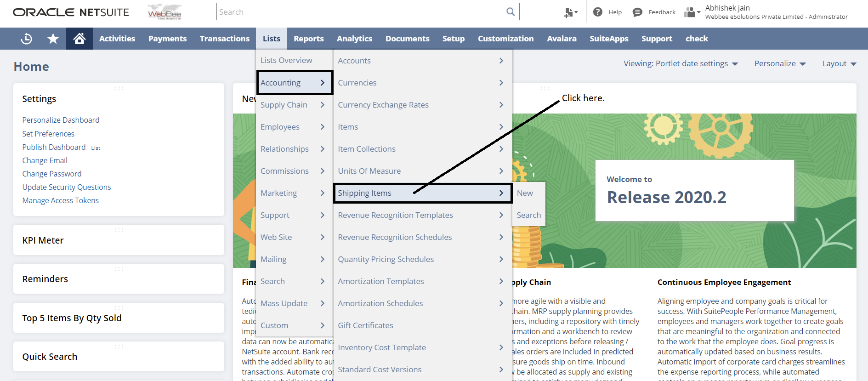Image resolution: width=868 pixels, height=381 pixels.
Task: Click the Release 2020.2 welcome banner
Action: pyautogui.click(x=694, y=190)
